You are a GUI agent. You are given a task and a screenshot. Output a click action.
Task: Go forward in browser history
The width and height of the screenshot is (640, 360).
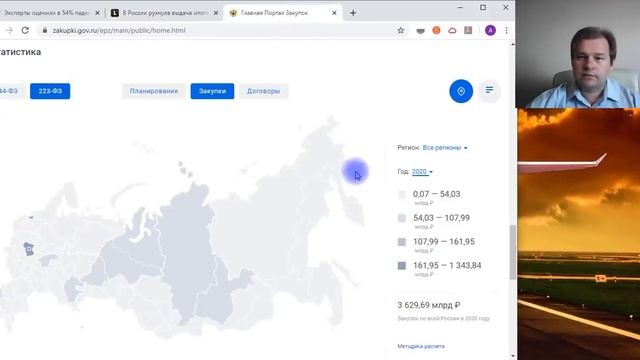click(9, 30)
